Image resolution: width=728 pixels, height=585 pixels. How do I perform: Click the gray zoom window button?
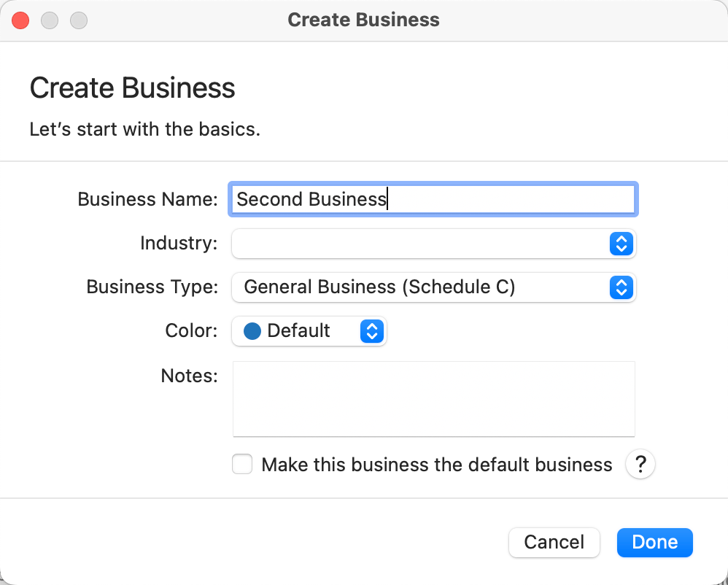(x=78, y=20)
